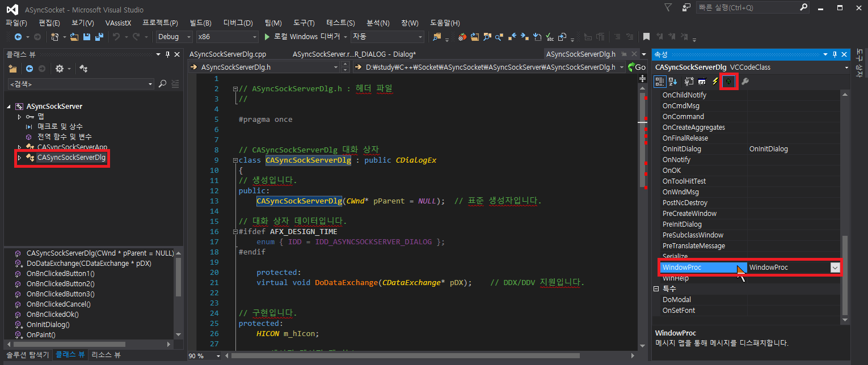Sort properties alphabetically using the A-Z icon
Viewport: 868px width, 365px height.
[673, 82]
